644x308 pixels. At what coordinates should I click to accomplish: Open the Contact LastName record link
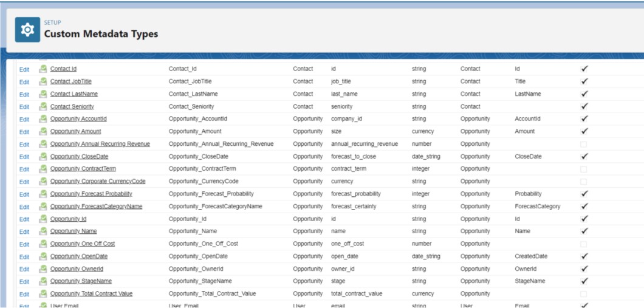point(74,94)
